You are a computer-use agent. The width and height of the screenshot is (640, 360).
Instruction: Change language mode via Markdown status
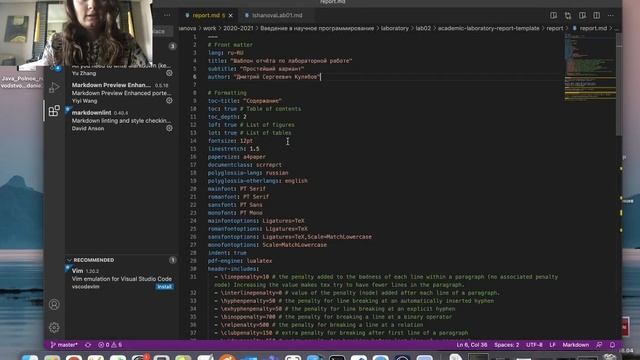point(576,345)
